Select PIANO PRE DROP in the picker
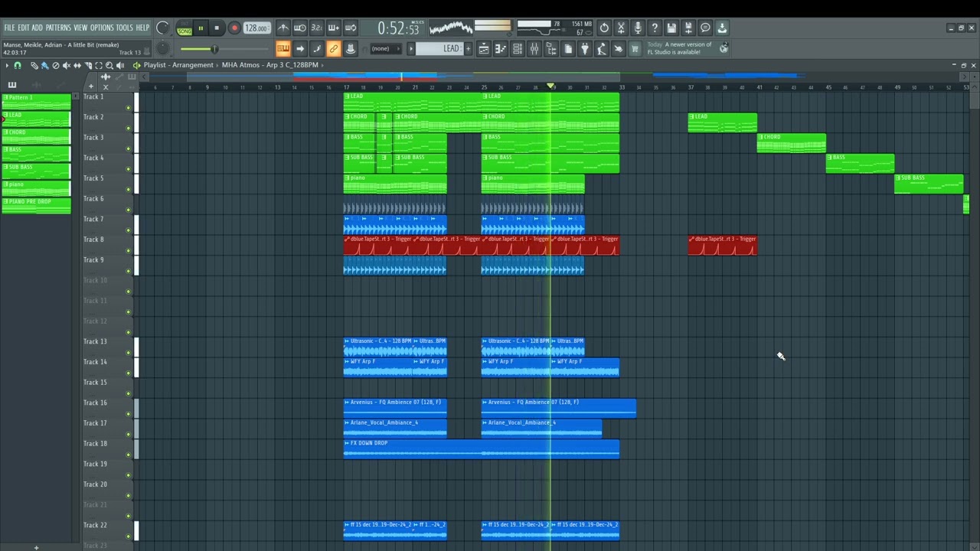This screenshot has height=551, width=980. [36, 205]
